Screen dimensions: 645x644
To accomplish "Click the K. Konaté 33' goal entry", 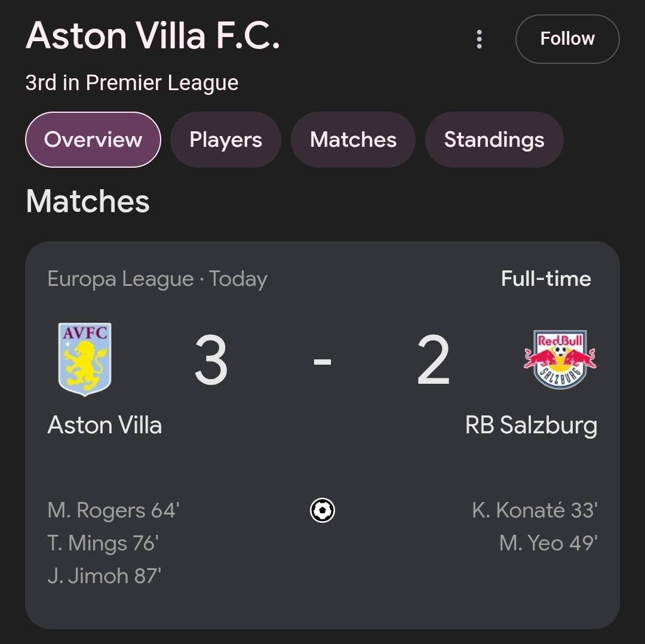I will 535,511.
